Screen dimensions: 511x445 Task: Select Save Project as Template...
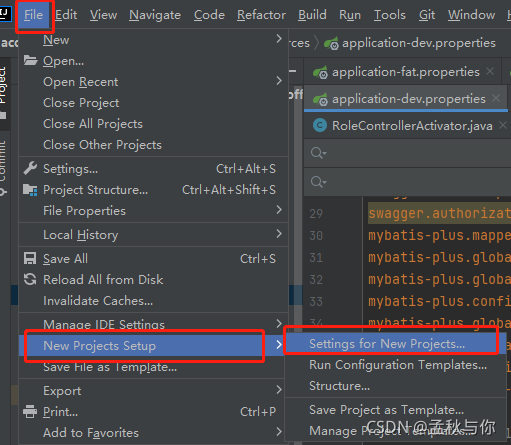396,410
